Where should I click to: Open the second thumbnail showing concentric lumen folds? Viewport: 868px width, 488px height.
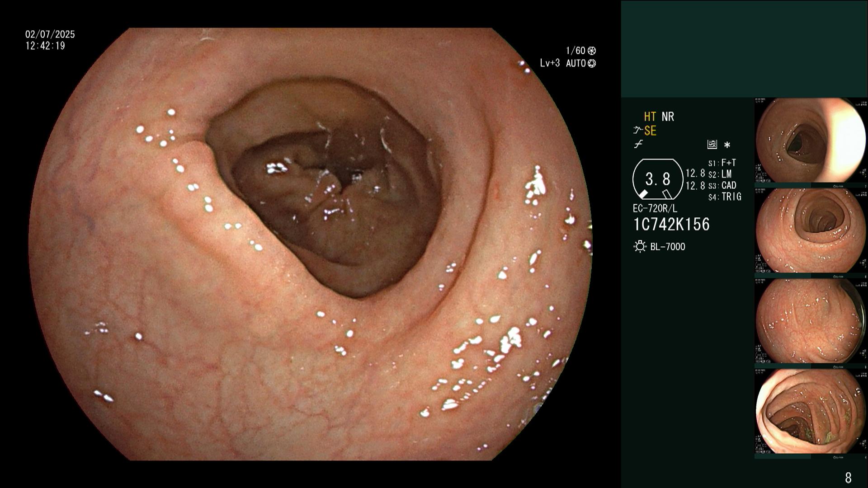[811, 231]
